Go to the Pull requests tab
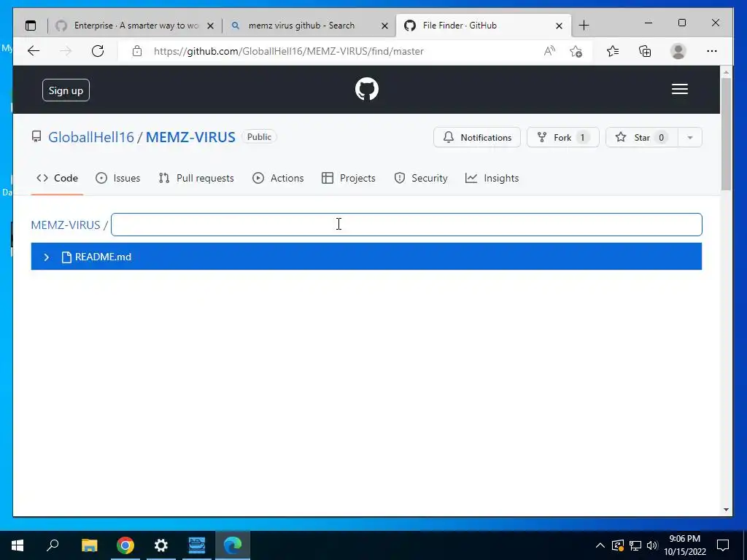 coord(196,178)
